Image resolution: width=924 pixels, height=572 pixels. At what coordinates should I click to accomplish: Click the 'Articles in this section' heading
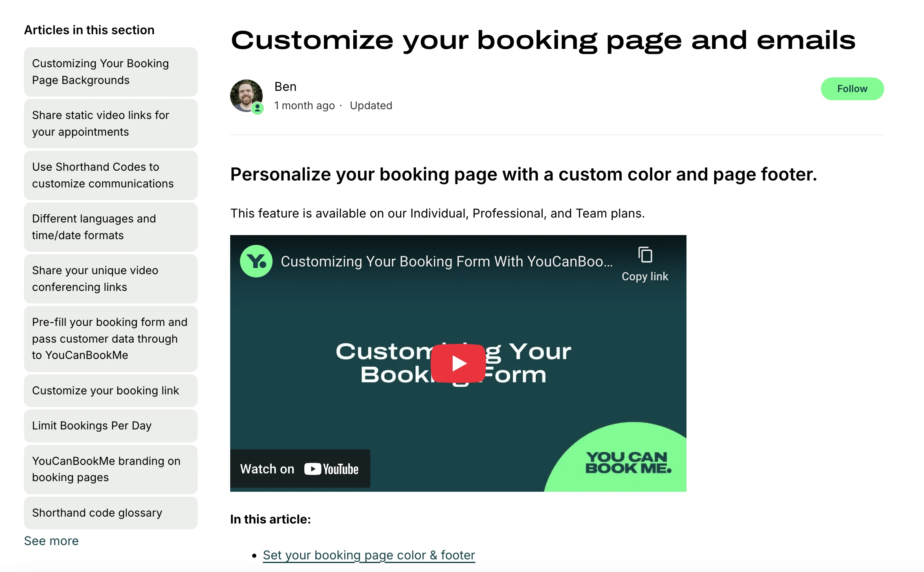[89, 30]
